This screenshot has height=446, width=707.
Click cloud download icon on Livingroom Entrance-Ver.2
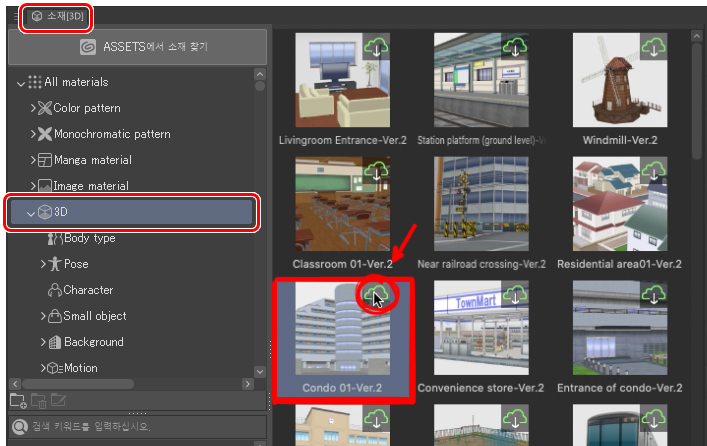tap(376, 46)
